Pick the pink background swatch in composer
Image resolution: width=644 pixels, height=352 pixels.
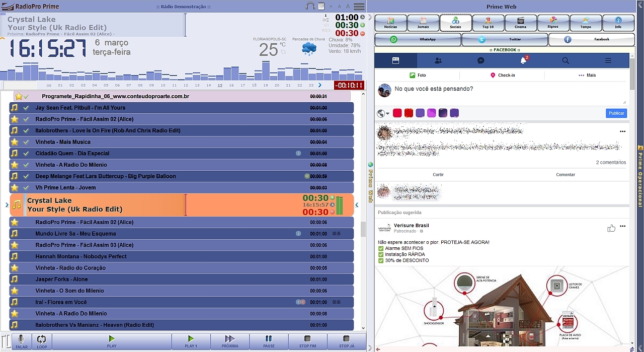point(432,113)
